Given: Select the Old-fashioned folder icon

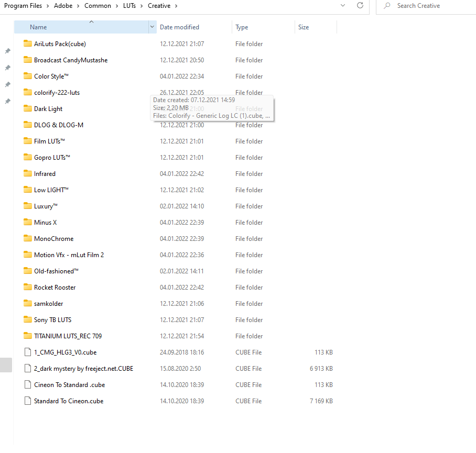Looking at the screenshot, I should [x=28, y=271].
